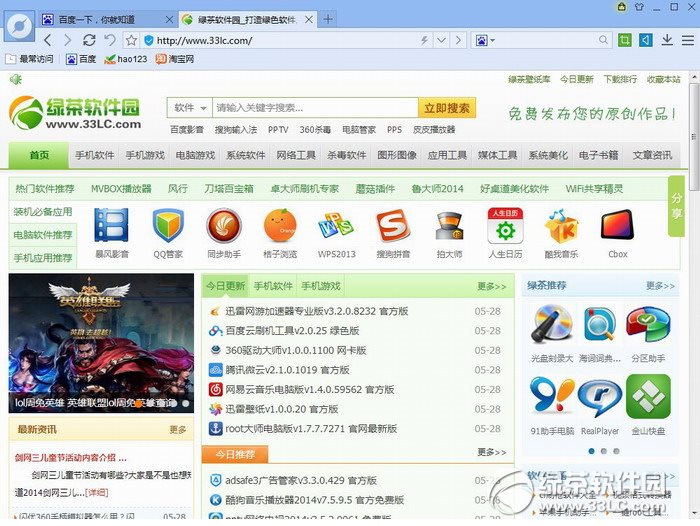Open the 拍大师 icon
The width and height of the screenshot is (700, 526).
449,226
